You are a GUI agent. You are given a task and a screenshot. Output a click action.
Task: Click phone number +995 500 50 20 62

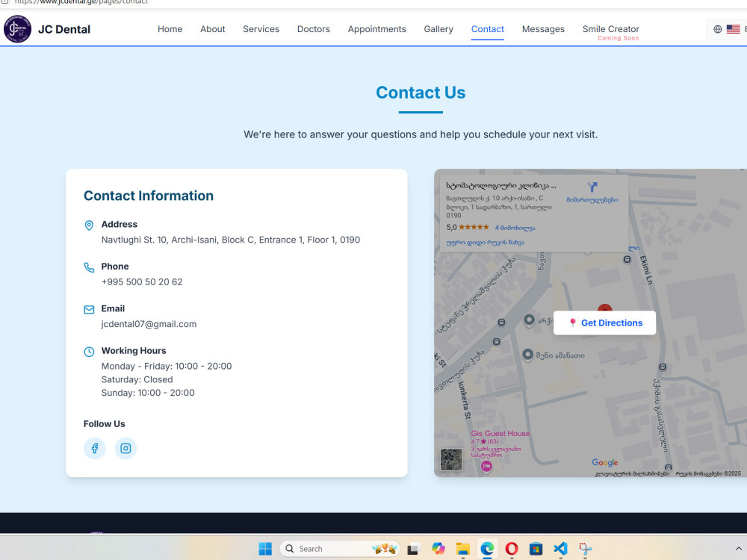(142, 282)
